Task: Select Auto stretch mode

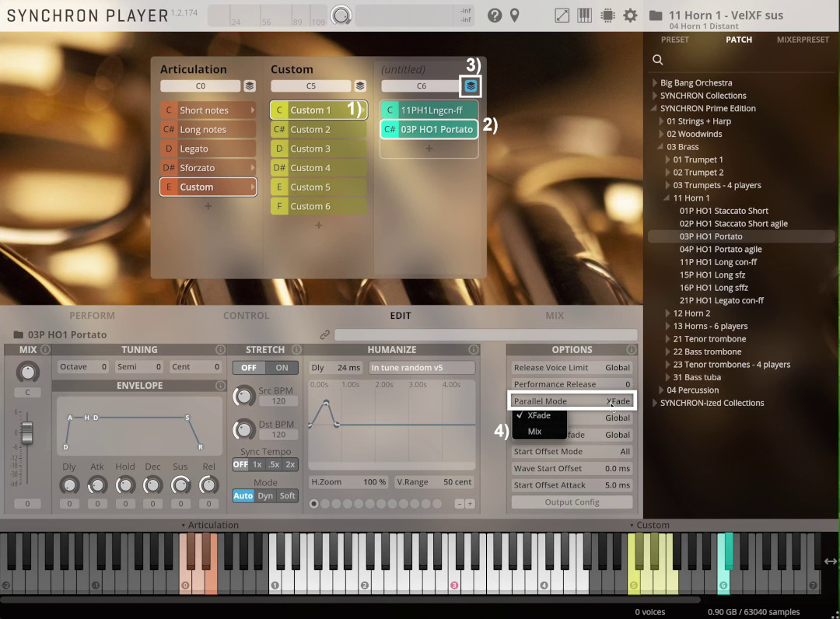Action: pyautogui.click(x=243, y=496)
